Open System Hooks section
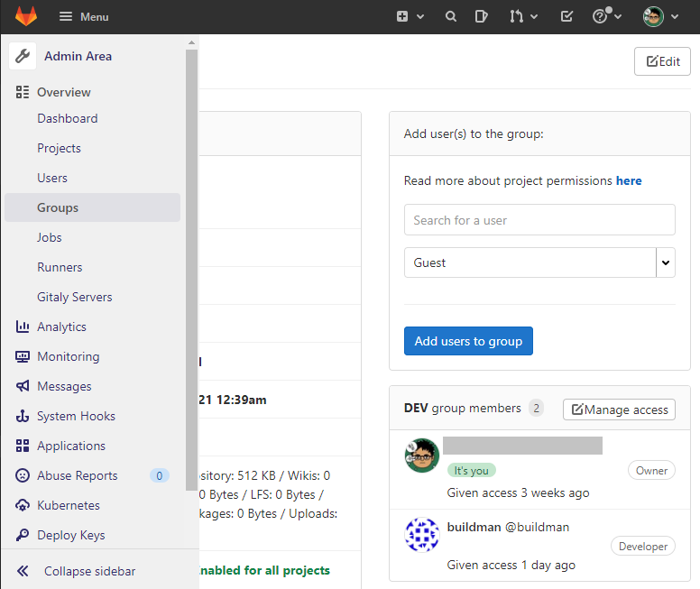Viewport: 700px width, 589px height. 76,416
